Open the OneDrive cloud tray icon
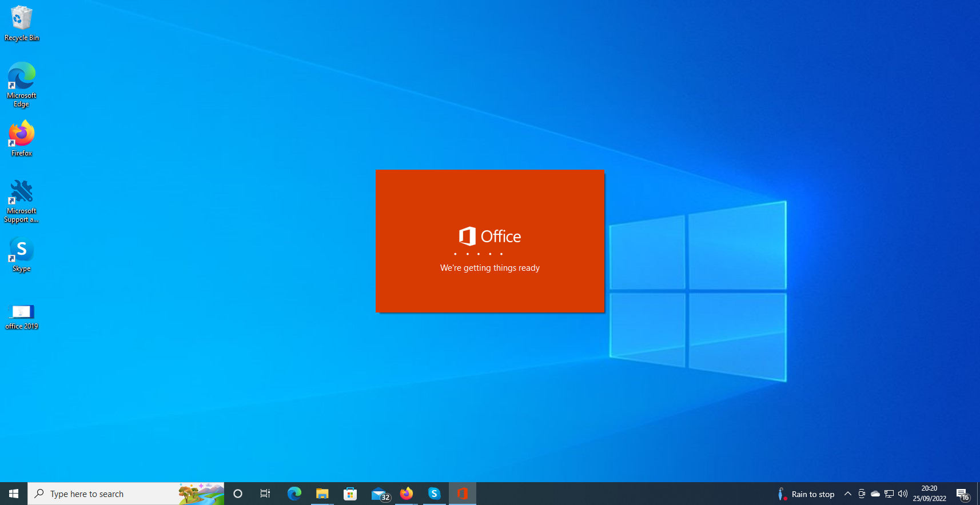The image size is (980, 505). [875, 494]
